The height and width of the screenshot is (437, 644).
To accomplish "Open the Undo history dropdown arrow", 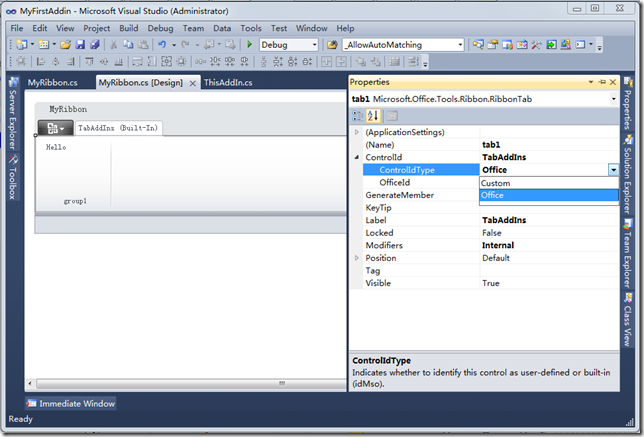I will tap(174, 45).
